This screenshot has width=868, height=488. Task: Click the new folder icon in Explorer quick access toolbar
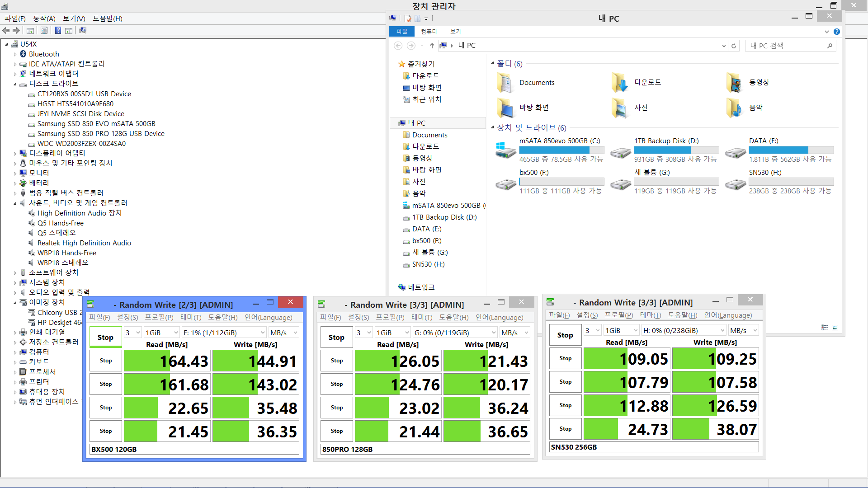(x=418, y=19)
